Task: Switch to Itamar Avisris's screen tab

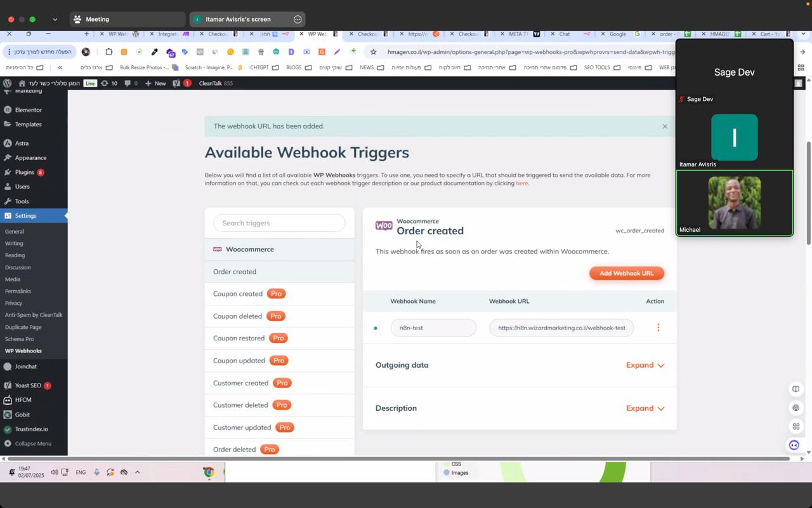Action: 247,19
